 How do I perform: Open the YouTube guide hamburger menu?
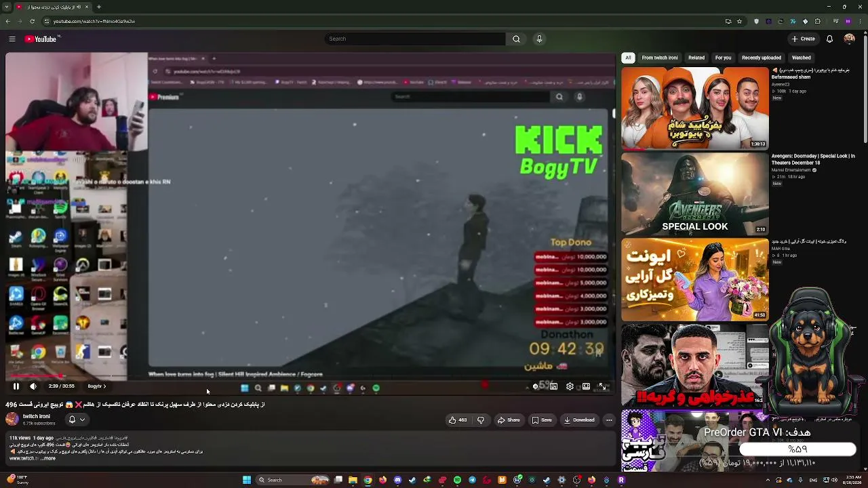point(12,39)
